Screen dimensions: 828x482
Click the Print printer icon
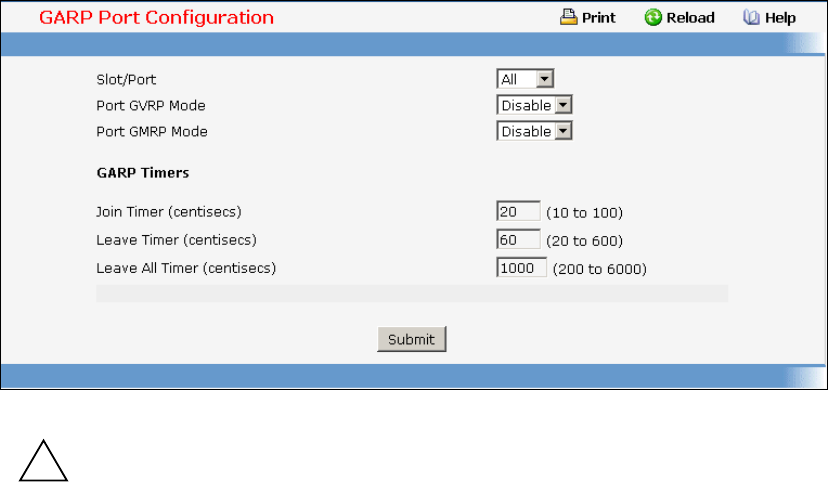[568, 17]
